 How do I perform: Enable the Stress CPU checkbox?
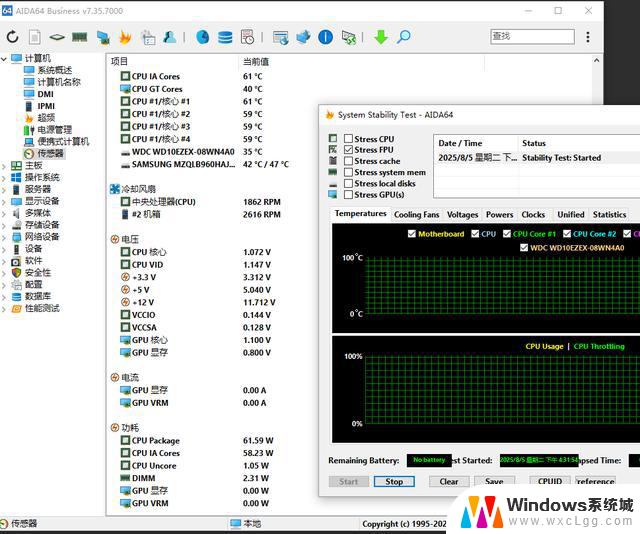(x=348, y=139)
